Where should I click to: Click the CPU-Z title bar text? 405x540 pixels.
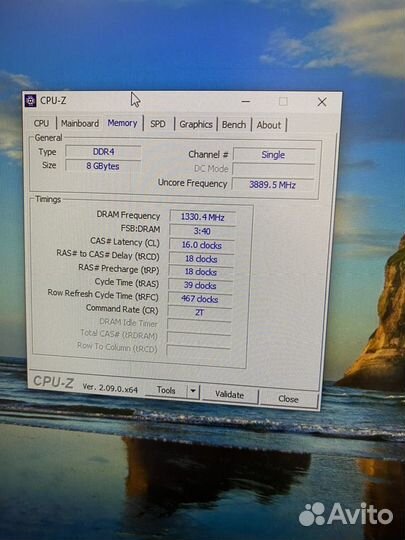(x=53, y=101)
